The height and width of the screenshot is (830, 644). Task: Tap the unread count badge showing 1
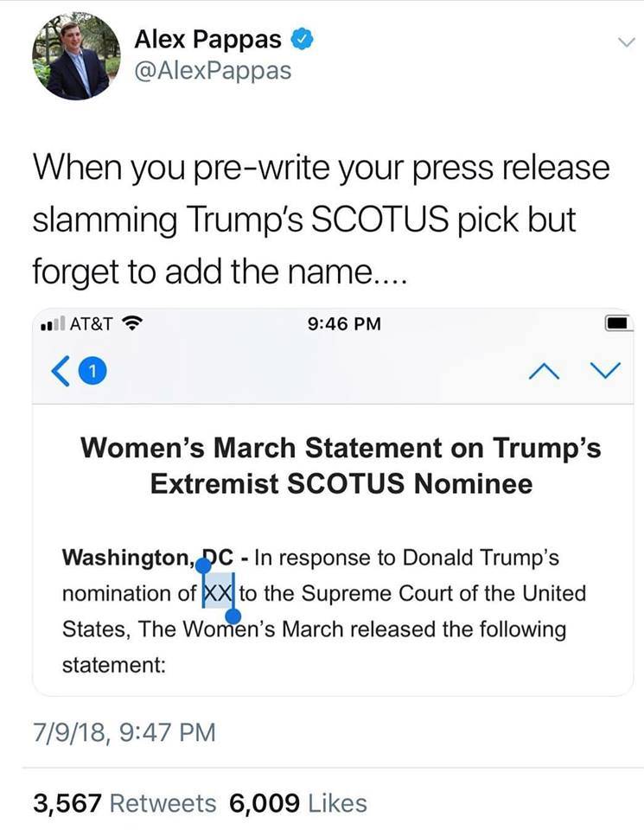92,371
